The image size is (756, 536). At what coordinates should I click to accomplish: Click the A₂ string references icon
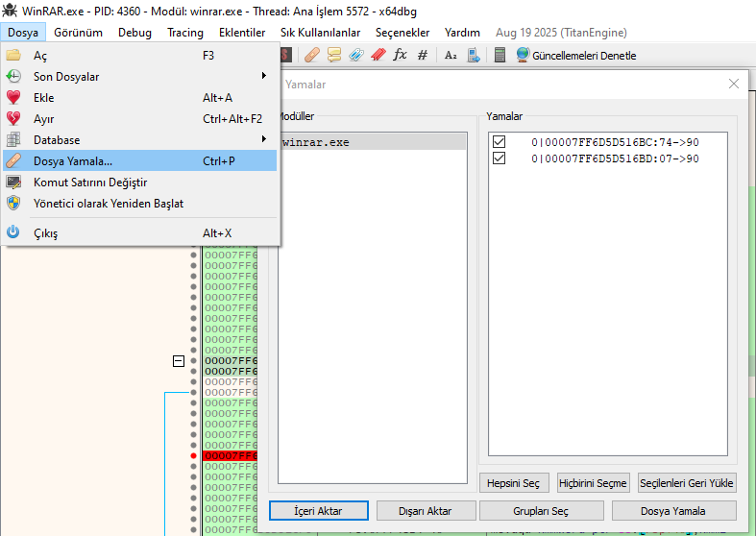(451, 55)
